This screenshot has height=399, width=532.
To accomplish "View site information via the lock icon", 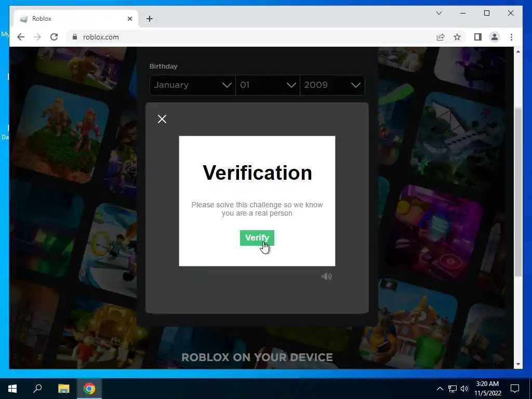I will click(x=75, y=37).
